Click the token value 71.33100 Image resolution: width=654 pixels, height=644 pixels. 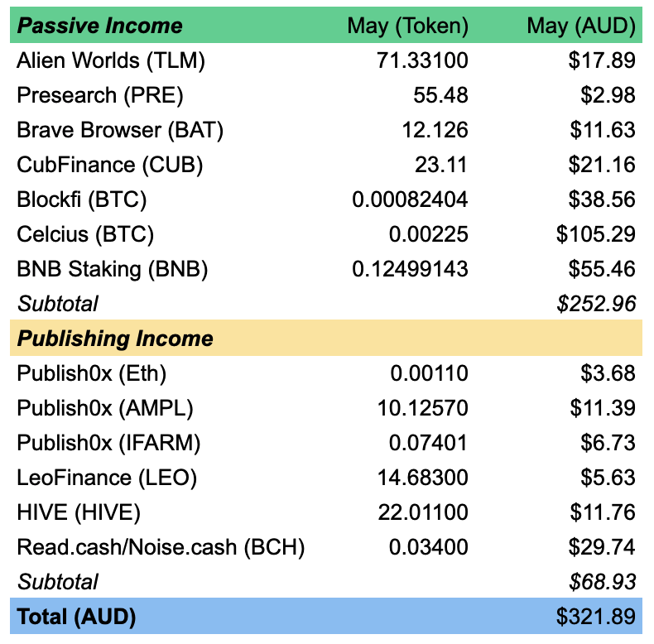point(422,60)
